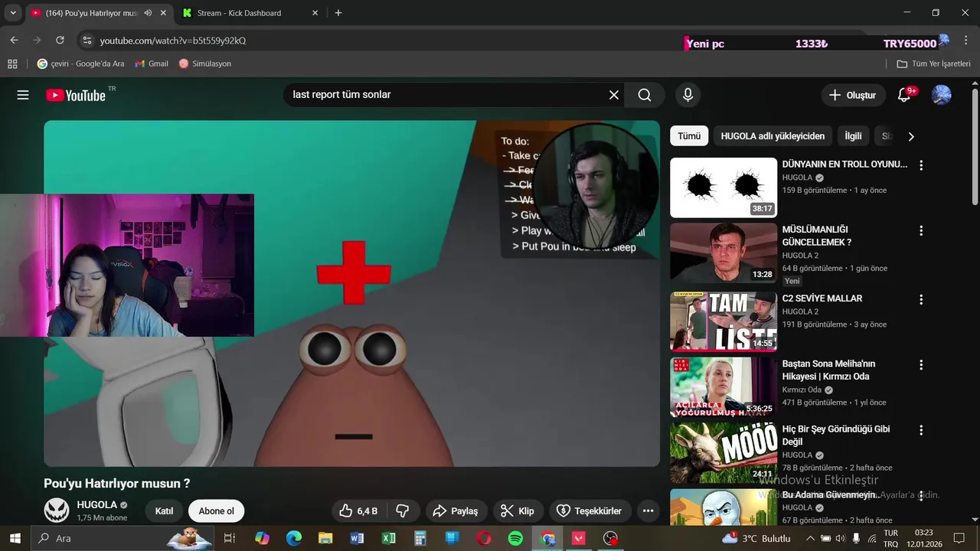Open HUGOLA channel avatar
This screenshot has height=551, width=980.
click(57, 510)
